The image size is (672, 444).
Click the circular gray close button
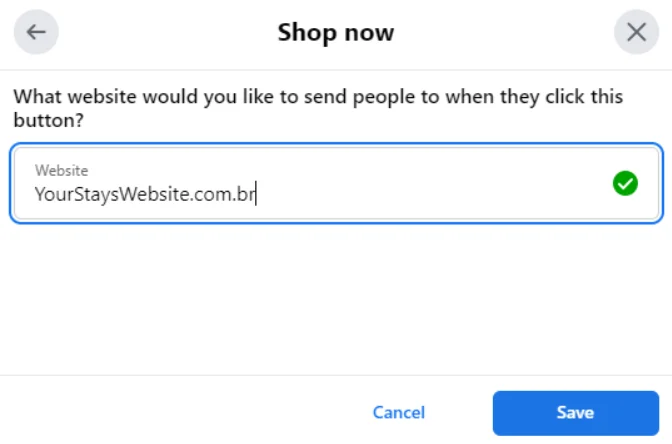[x=636, y=32]
